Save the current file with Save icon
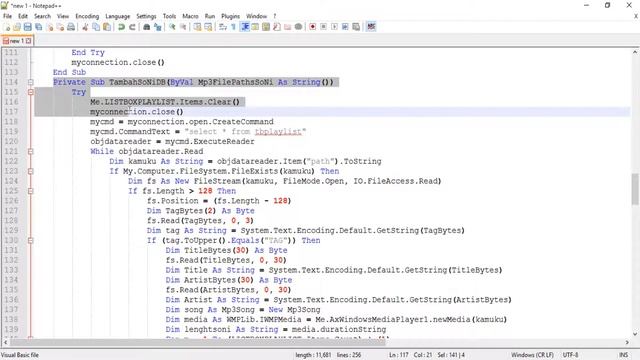640x360 pixels. 27,27
